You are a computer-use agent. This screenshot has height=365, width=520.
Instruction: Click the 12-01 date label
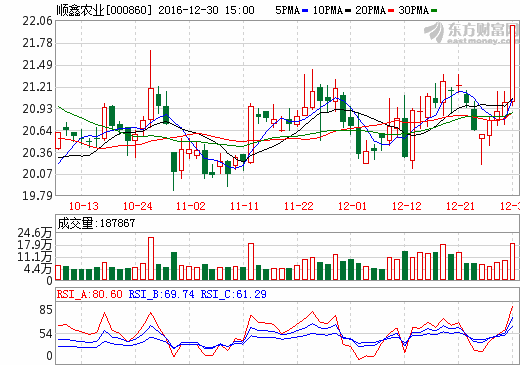point(352,206)
